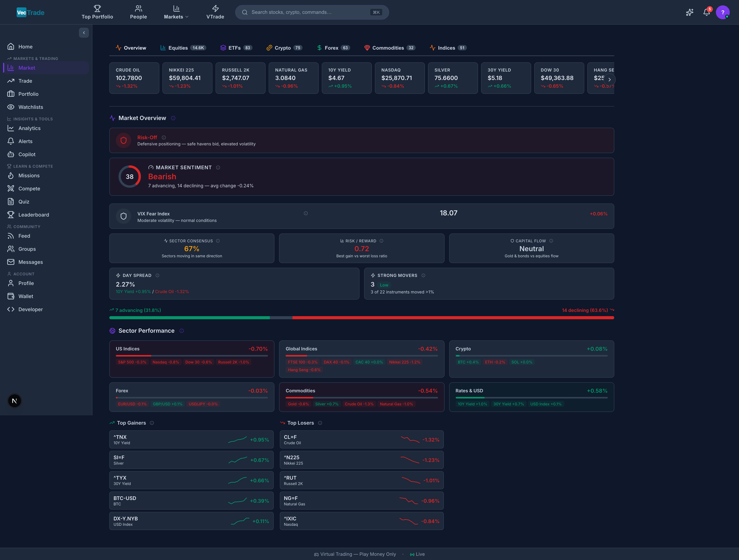739x560 pixels.
Task: Select the Overview tab
Action: point(131,48)
